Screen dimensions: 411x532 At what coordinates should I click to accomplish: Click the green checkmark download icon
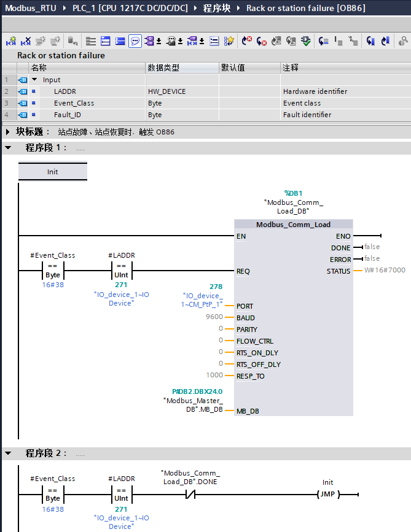point(305,41)
